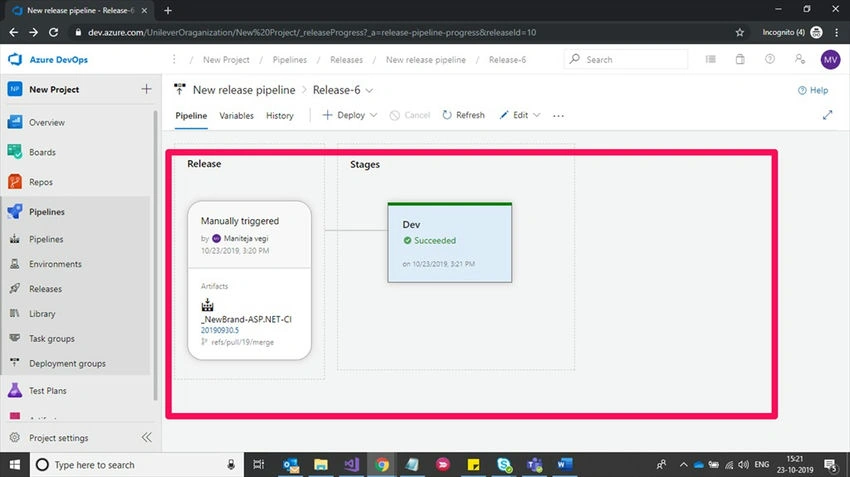Open Windows Start menu
This screenshot has width=850, height=477.
15,465
